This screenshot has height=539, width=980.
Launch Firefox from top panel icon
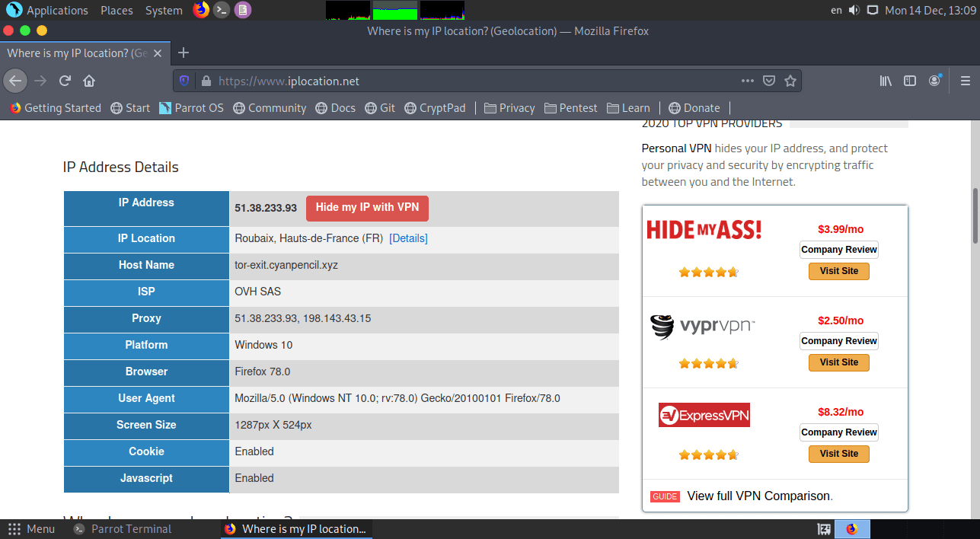(x=201, y=10)
